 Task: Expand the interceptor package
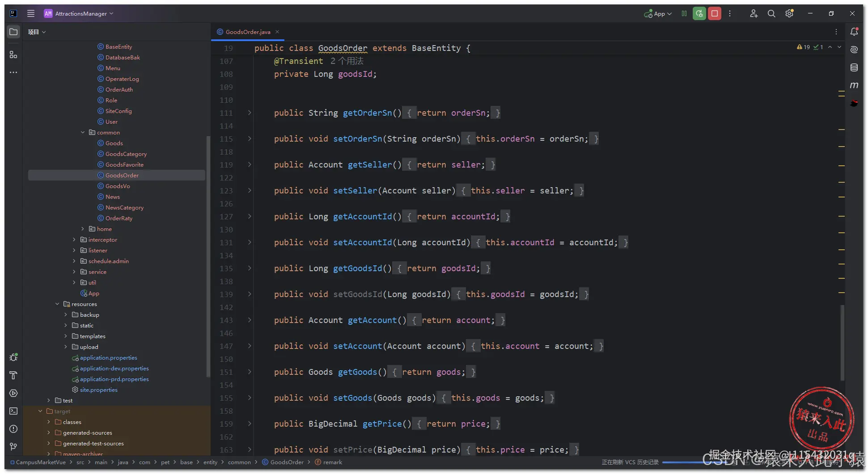point(74,239)
